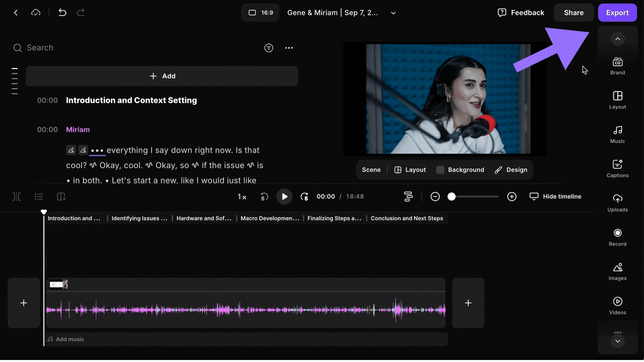Click the Share button
This screenshot has height=362, width=644.
(x=574, y=13)
